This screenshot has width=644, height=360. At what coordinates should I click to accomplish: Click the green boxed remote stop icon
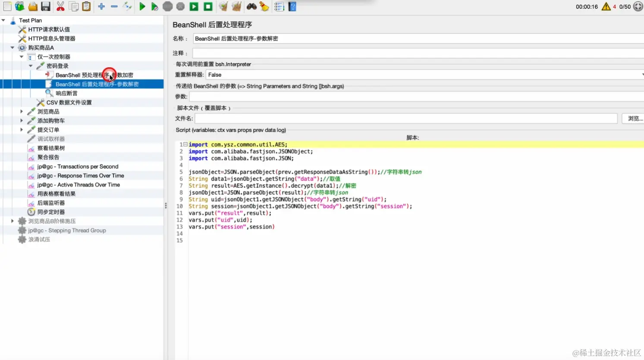tap(208, 6)
